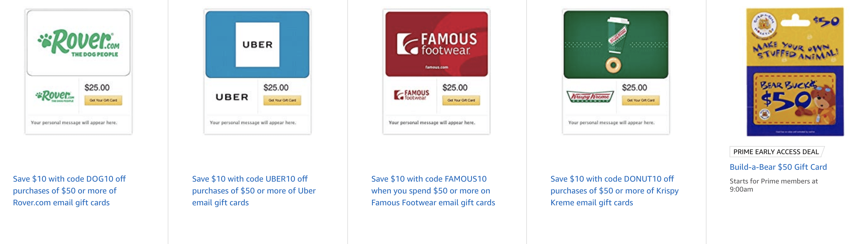The width and height of the screenshot is (868, 244).
Task: Click the small Rover logo under the card
Action: click(x=55, y=96)
